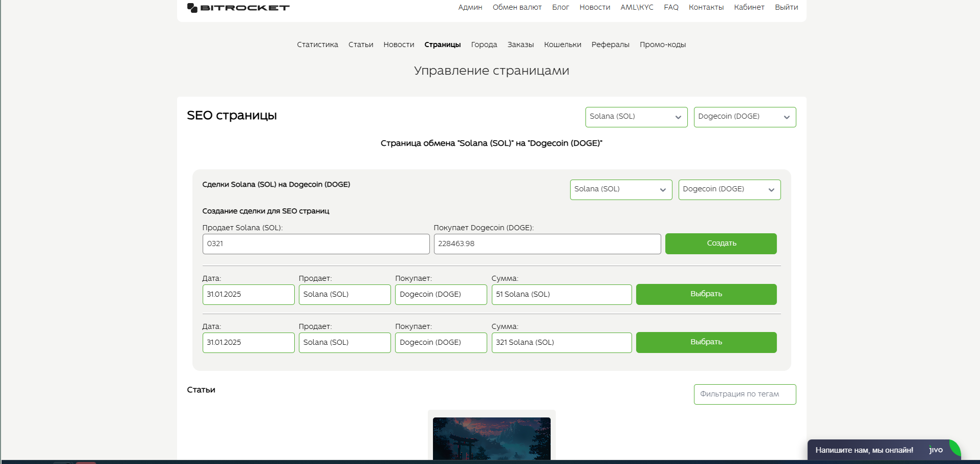Select the Страницы admin tab
Image resolution: width=980 pixels, height=464 pixels.
point(443,45)
